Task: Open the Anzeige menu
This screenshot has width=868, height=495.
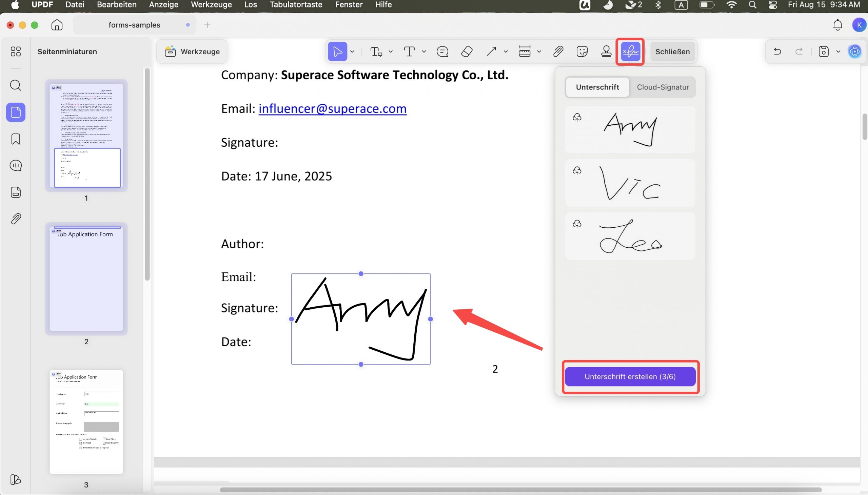Action: (x=164, y=5)
